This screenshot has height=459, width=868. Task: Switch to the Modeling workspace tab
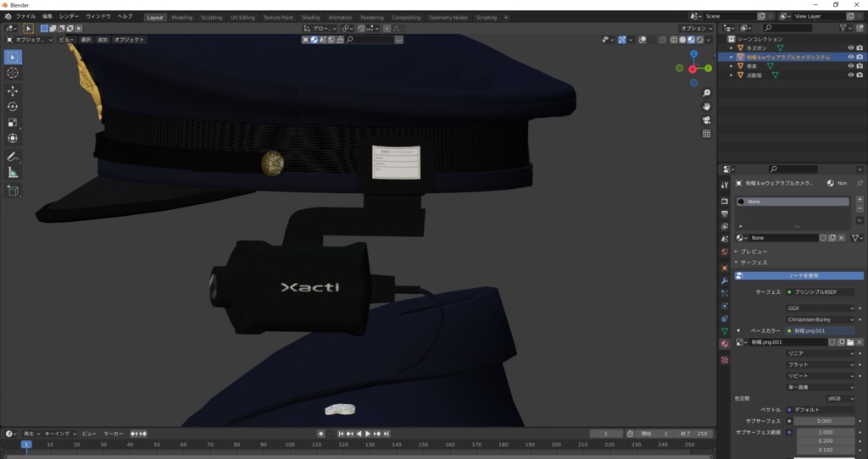(x=182, y=17)
